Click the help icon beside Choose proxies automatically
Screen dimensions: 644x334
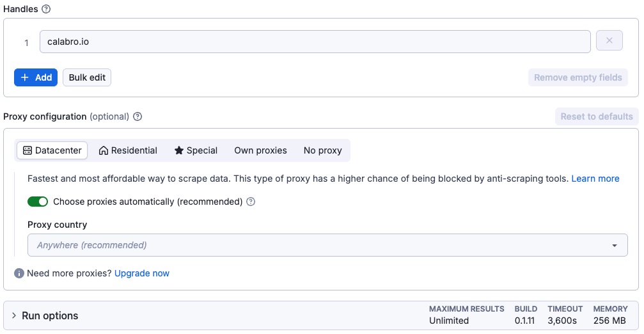pos(251,202)
